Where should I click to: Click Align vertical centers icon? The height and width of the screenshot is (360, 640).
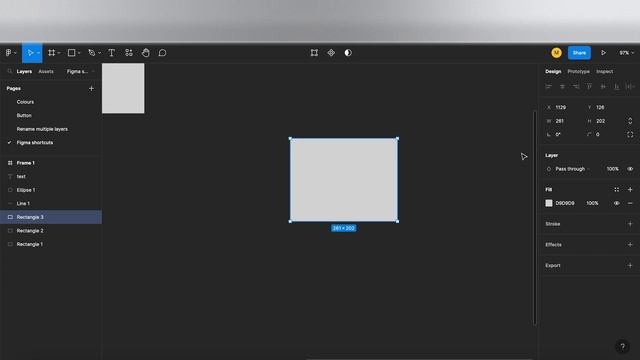coord(603,87)
